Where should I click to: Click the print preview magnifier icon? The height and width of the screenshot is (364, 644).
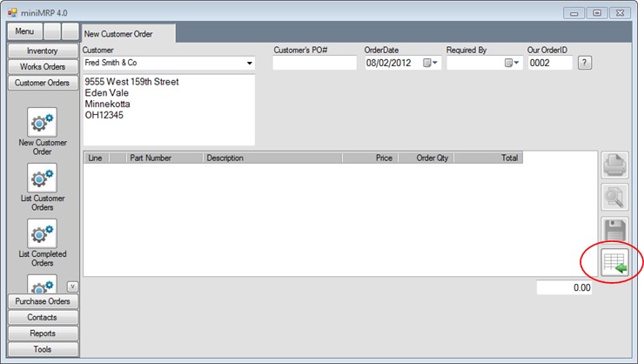coord(616,198)
